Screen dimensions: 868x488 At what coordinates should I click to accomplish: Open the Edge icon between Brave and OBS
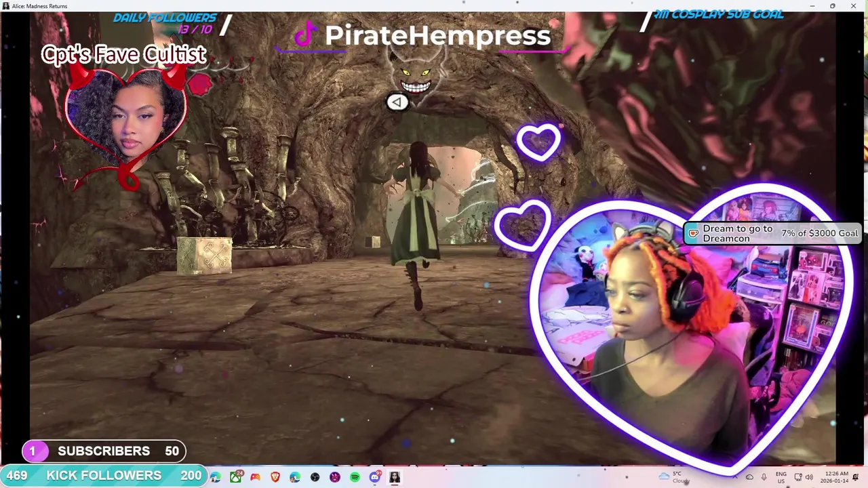pos(295,477)
